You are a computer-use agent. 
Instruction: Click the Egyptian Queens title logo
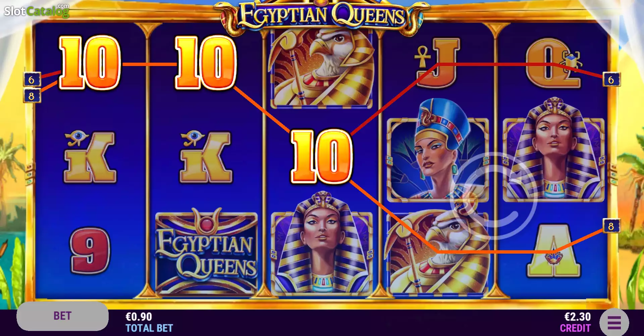coord(322,16)
